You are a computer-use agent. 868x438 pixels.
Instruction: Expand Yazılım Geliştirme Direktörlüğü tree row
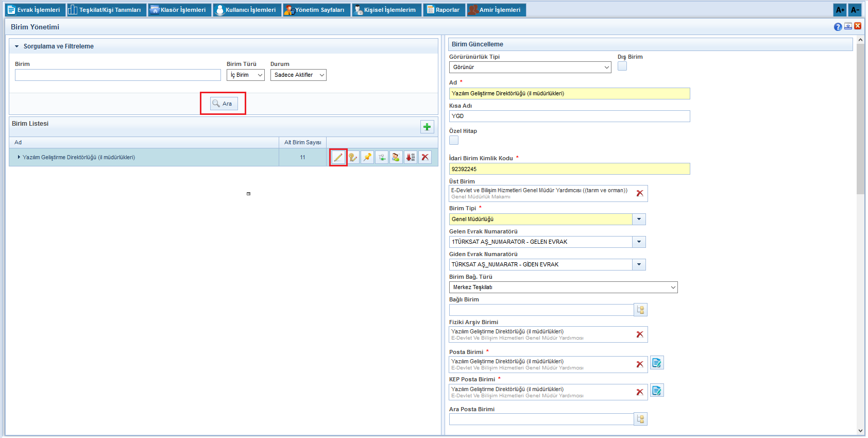point(19,158)
